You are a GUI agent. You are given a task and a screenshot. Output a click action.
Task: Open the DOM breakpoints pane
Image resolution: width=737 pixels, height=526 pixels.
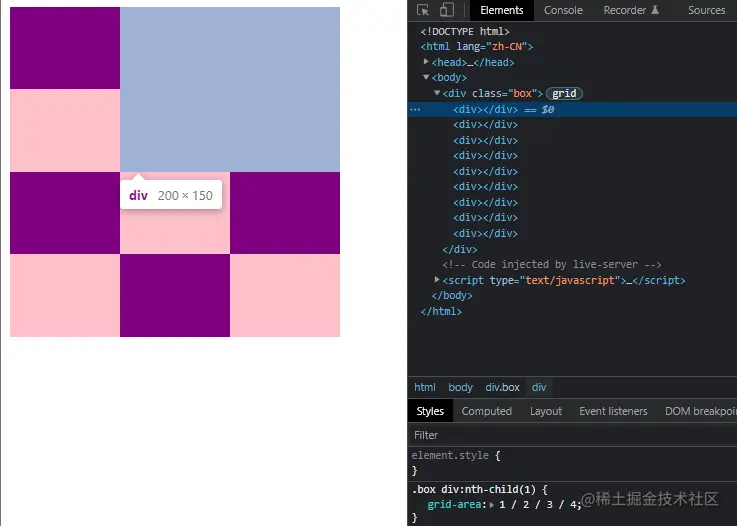point(700,411)
